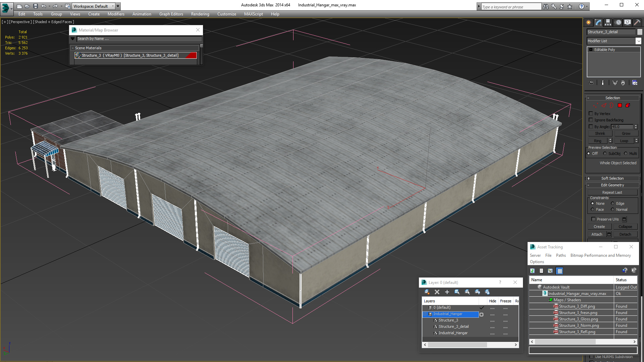Select Polygon sub-object level icon
644x362 pixels.
(620, 106)
